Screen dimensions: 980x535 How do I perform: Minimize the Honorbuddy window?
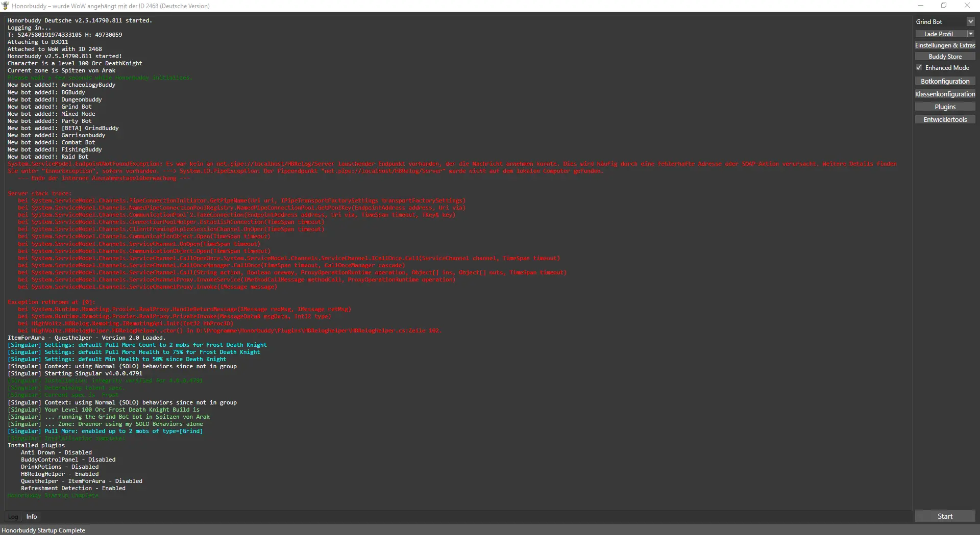[x=921, y=6]
